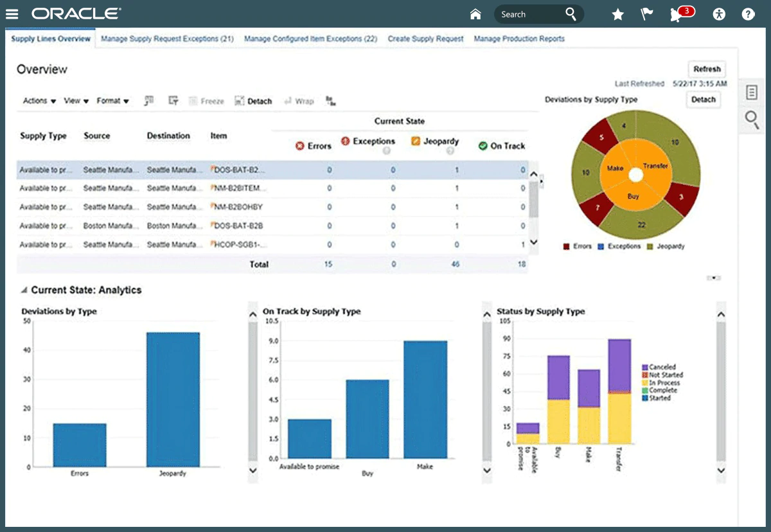Viewport: 771px width, 532px height.
Task: Open the Create Supply Request tab
Action: [x=425, y=39]
